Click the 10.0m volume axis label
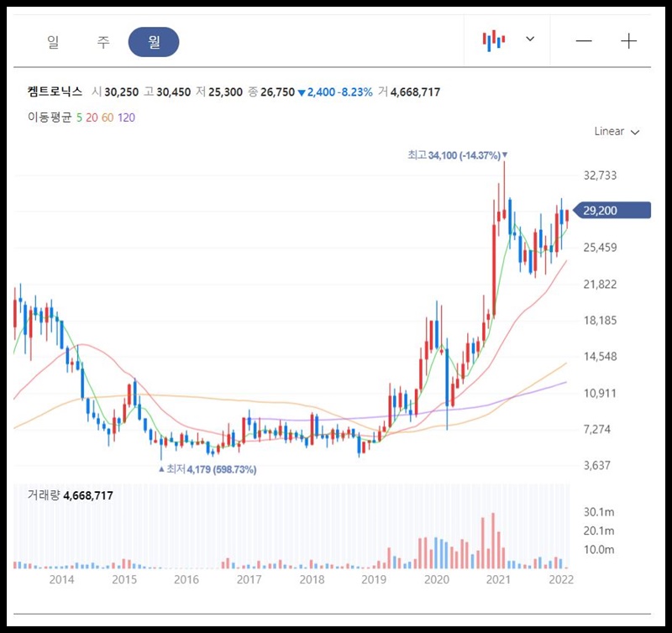 point(599,550)
